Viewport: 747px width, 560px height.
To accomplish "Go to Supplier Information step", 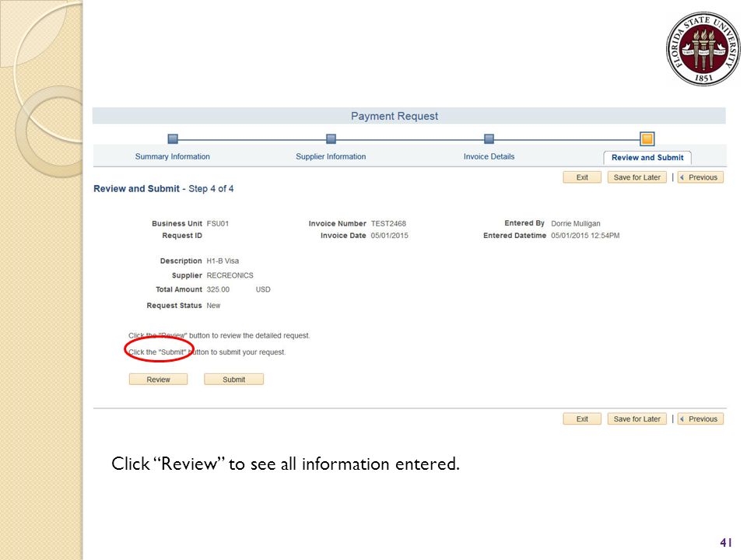I will (331, 156).
